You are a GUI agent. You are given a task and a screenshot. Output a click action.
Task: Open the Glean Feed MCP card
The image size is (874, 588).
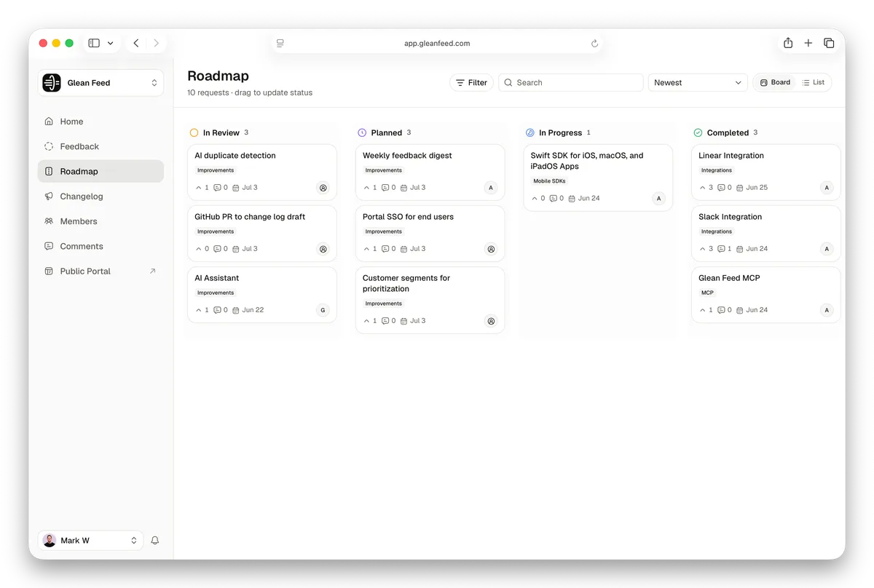pos(765,294)
